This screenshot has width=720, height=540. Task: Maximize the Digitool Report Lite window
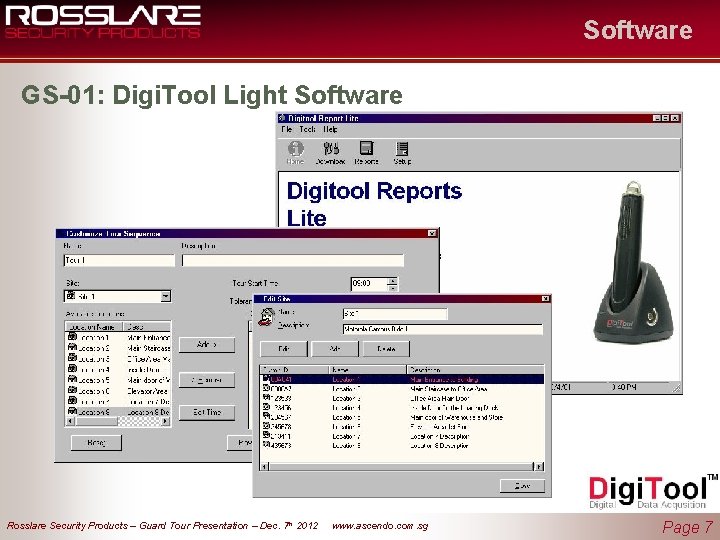(665, 118)
